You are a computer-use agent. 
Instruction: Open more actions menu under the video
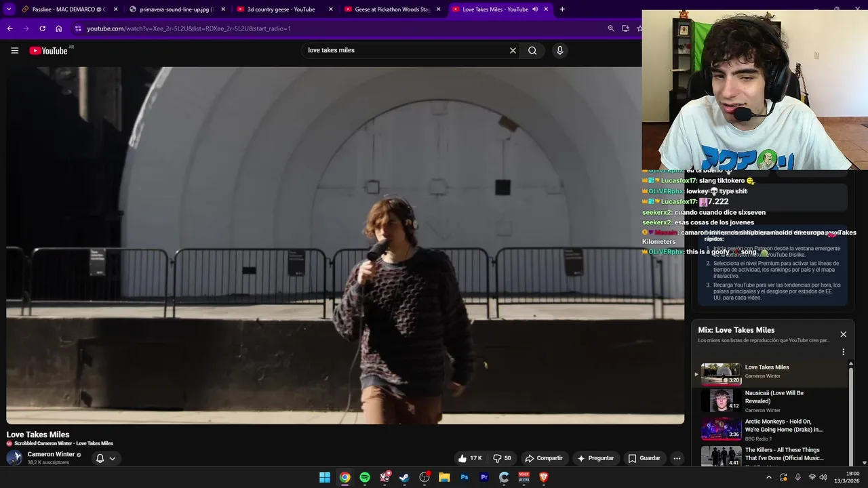677,458
